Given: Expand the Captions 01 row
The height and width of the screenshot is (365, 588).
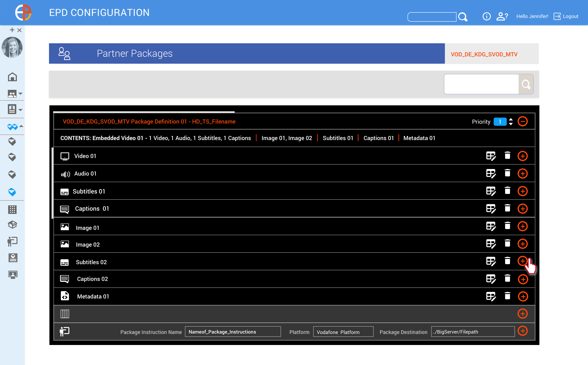Looking at the screenshot, I should (523, 209).
